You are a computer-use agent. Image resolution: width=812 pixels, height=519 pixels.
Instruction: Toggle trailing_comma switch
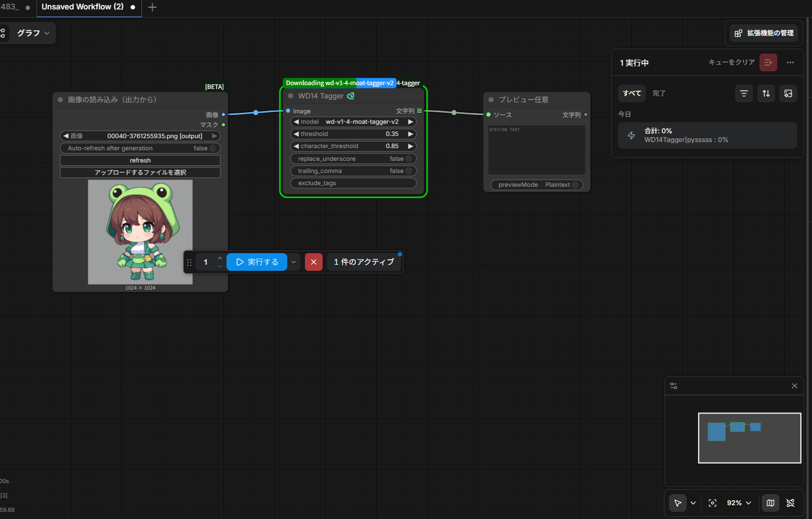[x=409, y=171]
